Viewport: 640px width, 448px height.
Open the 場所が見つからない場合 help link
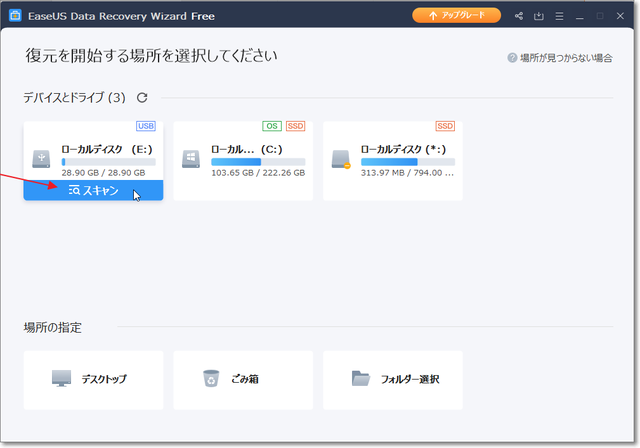560,58
